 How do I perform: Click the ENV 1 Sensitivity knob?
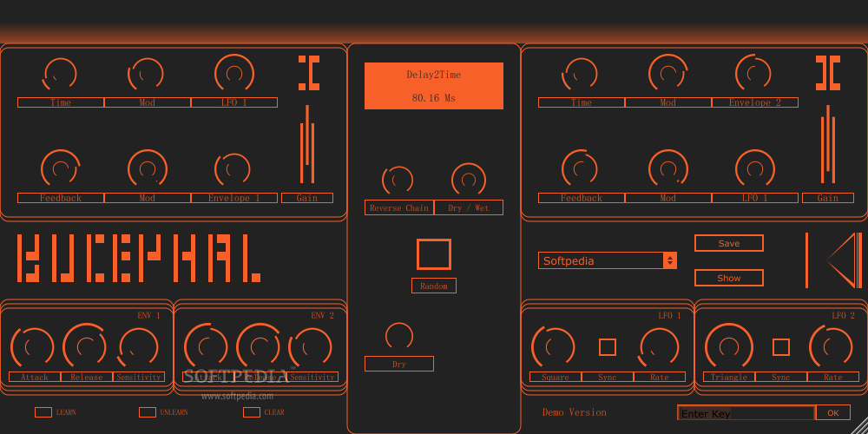coord(138,346)
